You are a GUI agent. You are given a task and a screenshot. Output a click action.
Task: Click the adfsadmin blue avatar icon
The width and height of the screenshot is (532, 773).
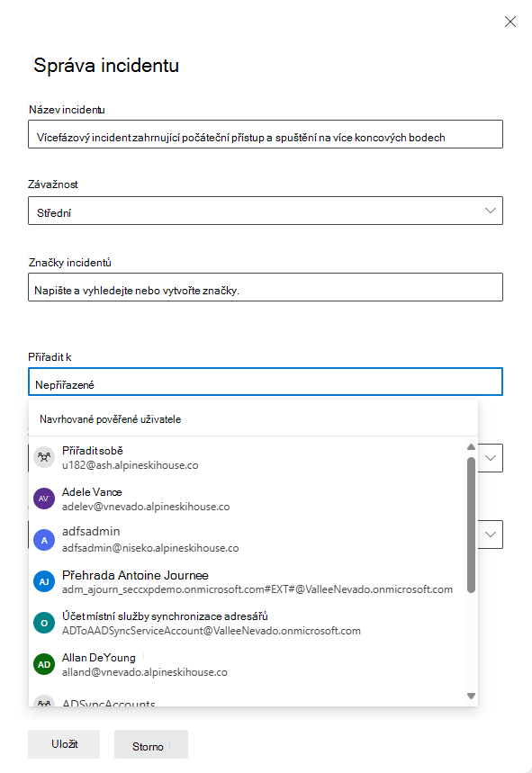coord(44,540)
